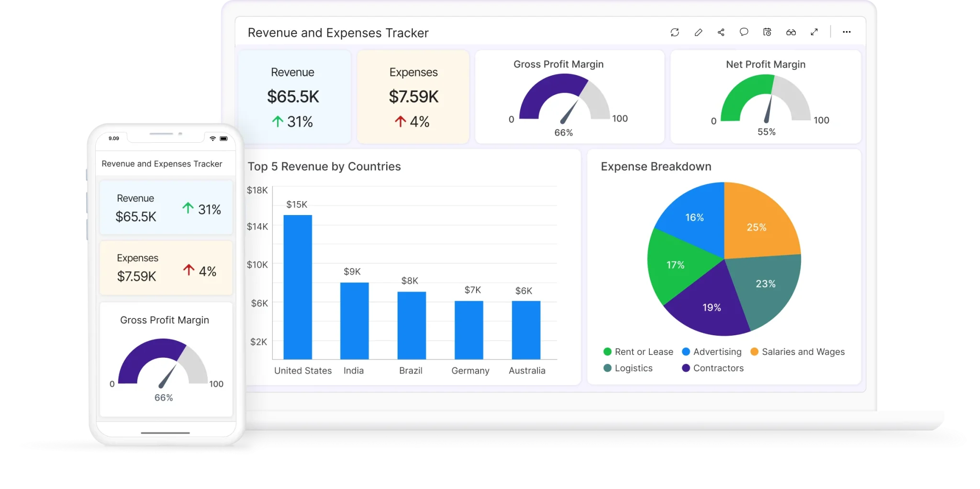Click the mobile dashboard header title
The image size is (980, 489).
click(162, 163)
